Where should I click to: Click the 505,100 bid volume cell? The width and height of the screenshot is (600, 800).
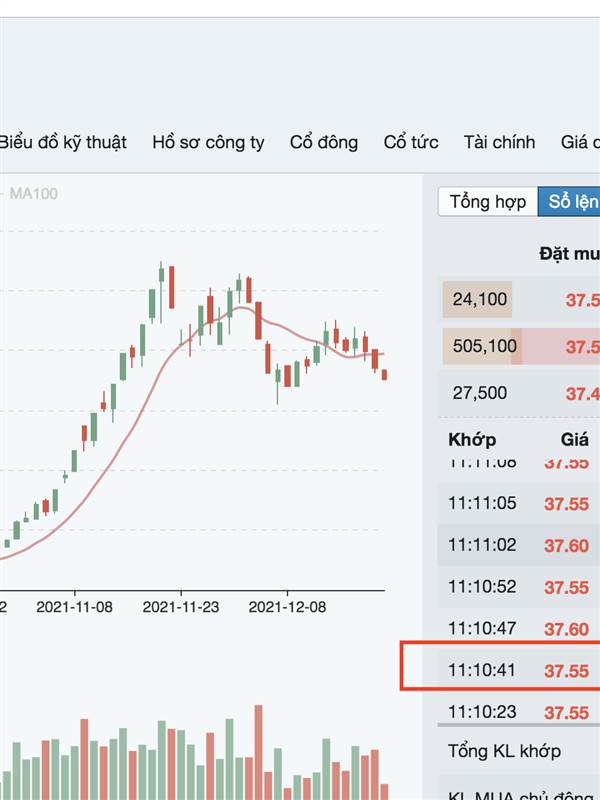482,346
